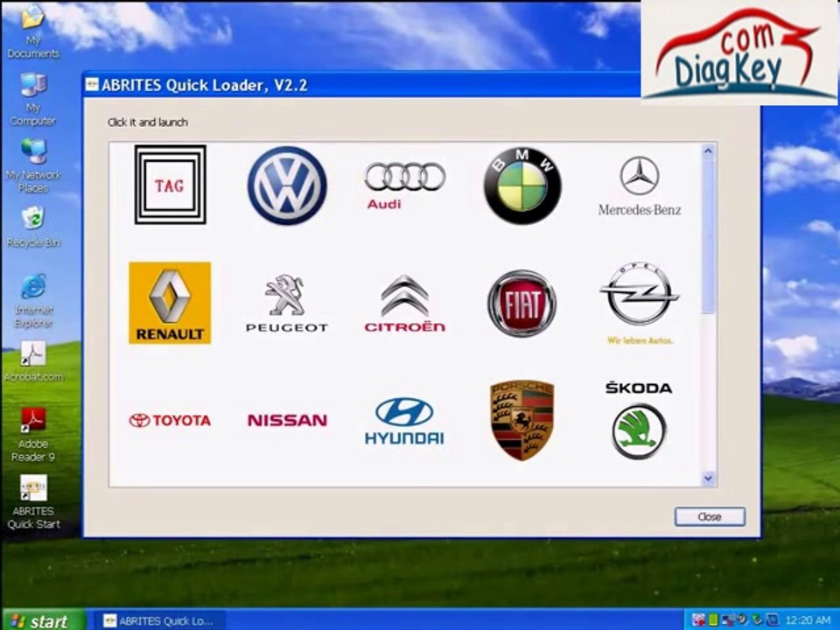Image resolution: width=840 pixels, height=630 pixels.
Task: Click the BMW logo
Action: [x=522, y=185]
